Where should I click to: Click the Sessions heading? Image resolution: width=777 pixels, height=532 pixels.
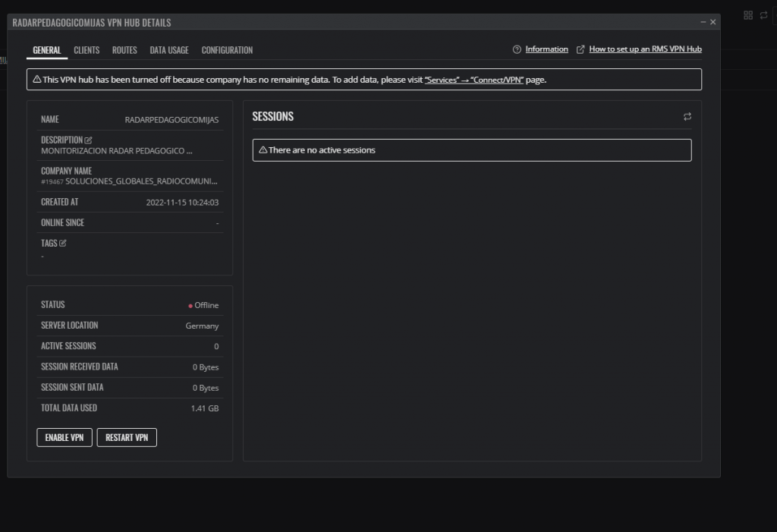(x=273, y=117)
